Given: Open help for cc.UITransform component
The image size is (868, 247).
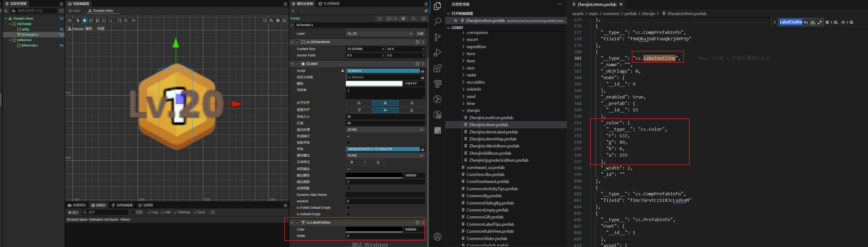Looking at the screenshot, I should (418, 42).
